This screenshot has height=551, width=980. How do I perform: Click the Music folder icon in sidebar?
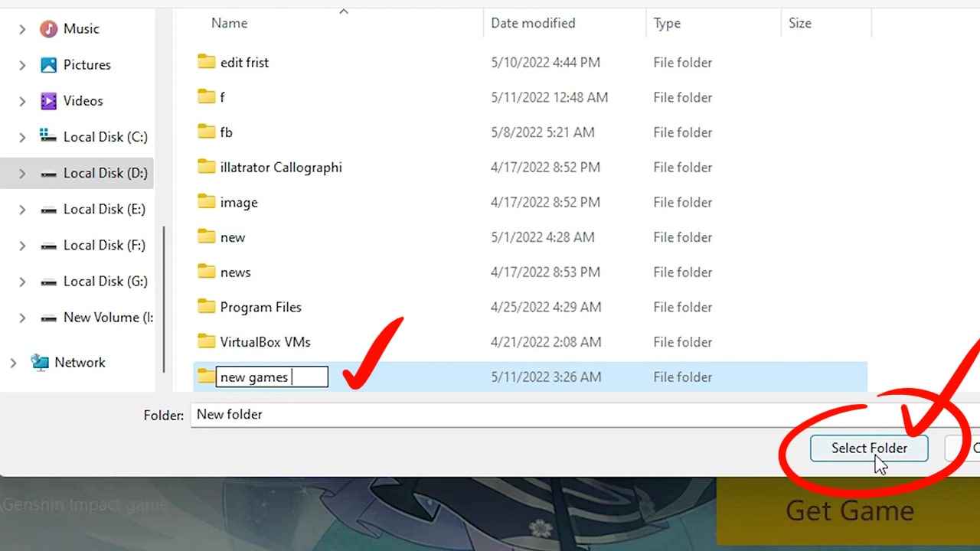pos(49,29)
